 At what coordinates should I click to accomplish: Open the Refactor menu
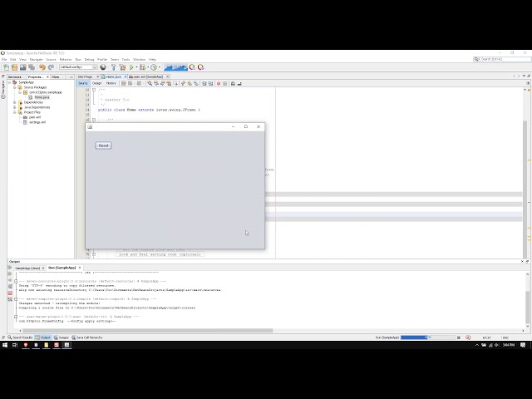pyautogui.click(x=66, y=60)
